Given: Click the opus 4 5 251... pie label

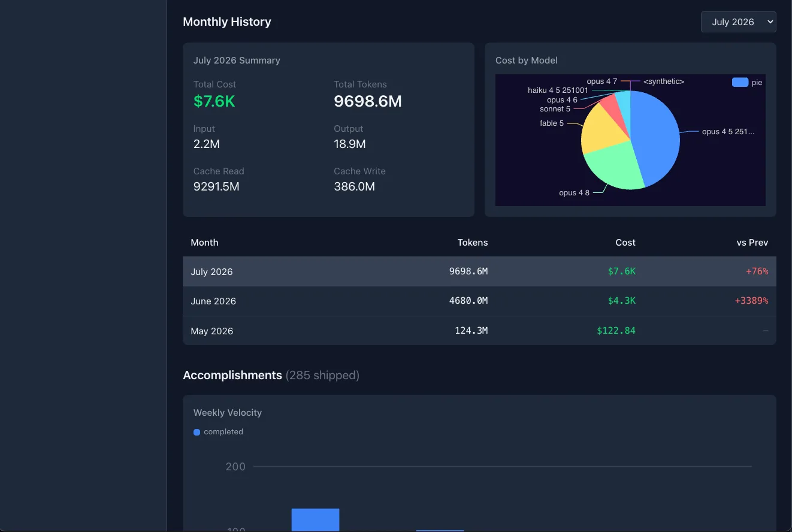Looking at the screenshot, I should pyautogui.click(x=728, y=132).
